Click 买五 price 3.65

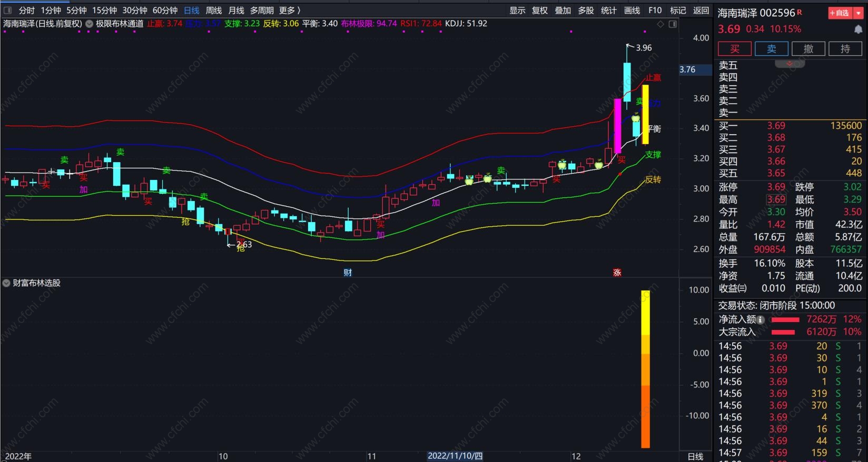coord(776,173)
